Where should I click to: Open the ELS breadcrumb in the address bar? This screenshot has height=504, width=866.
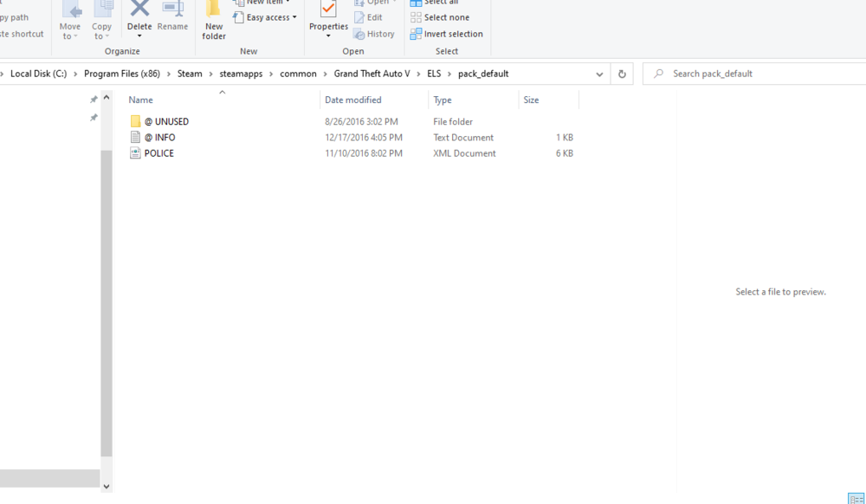coord(434,74)
